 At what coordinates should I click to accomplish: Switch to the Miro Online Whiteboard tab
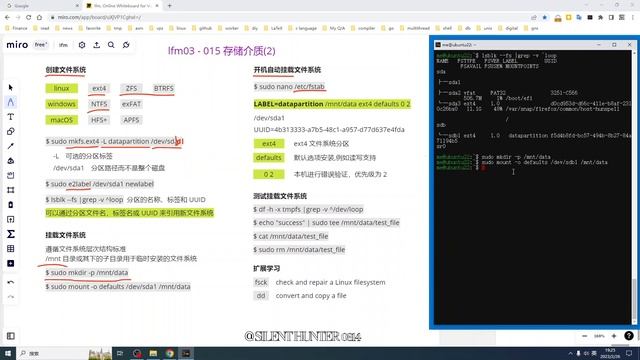pos(122,6)
